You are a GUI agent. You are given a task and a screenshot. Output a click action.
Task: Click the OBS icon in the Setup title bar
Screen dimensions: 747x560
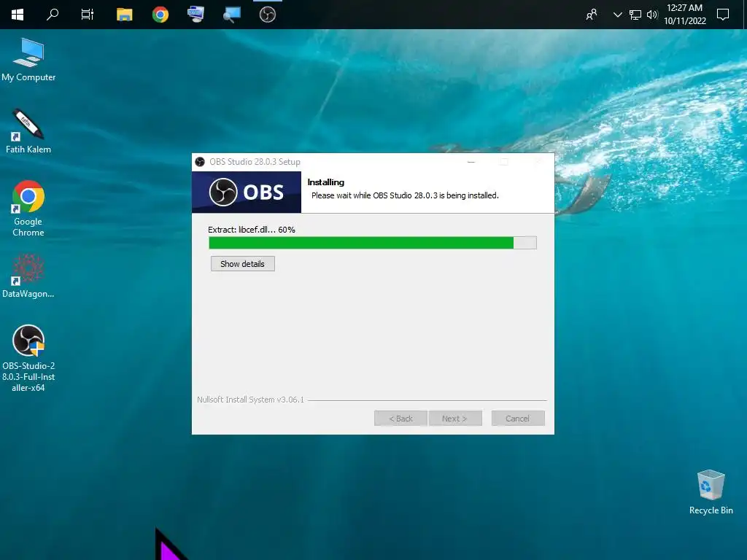[x=200, y=162]
